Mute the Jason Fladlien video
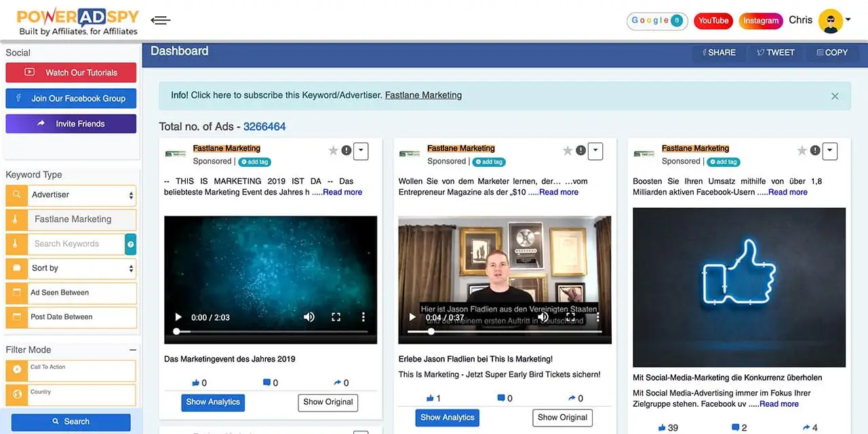 tap(543, 317)
